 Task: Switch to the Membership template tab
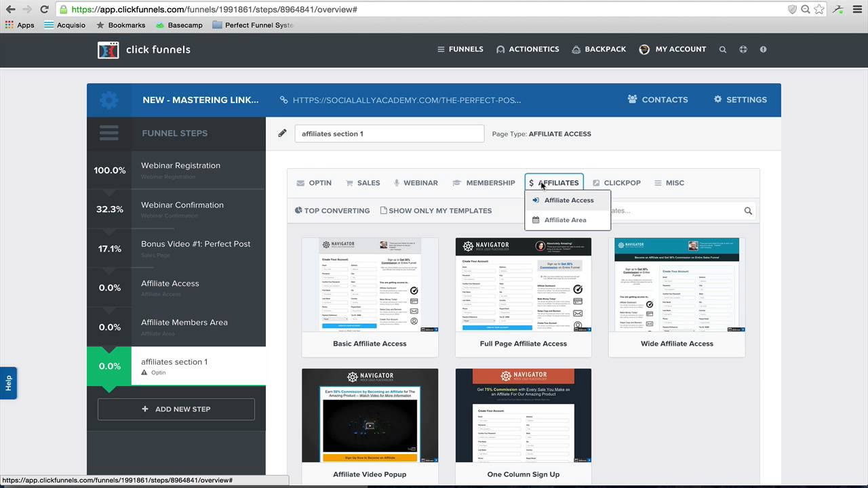(484, 183)
